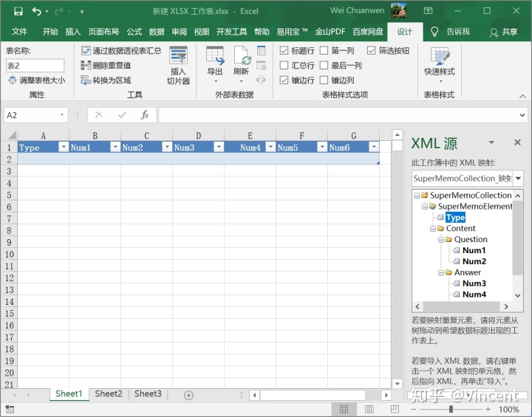Open the Quick Access Toolbar customize arrow
Screen dimensions: 532x417
coord(82,12)
